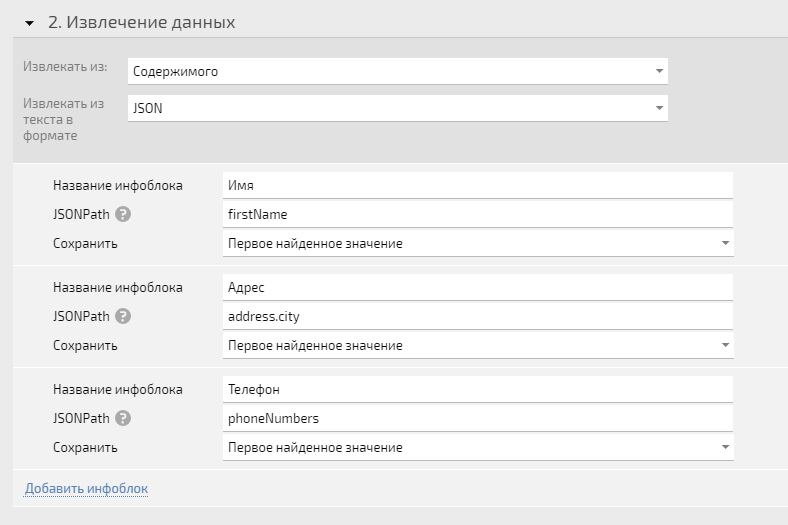Click the 'Извлекать из текста в формате' label
788x525 pixels.
click(63, 120)
